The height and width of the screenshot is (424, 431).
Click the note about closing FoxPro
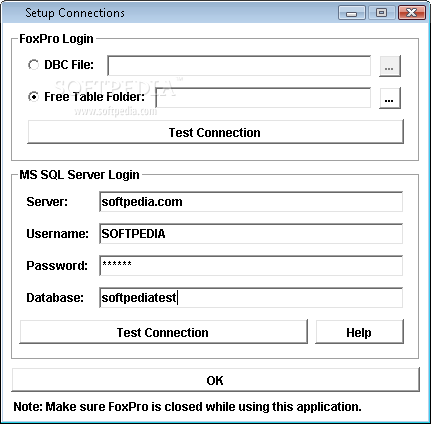point(187,407)
